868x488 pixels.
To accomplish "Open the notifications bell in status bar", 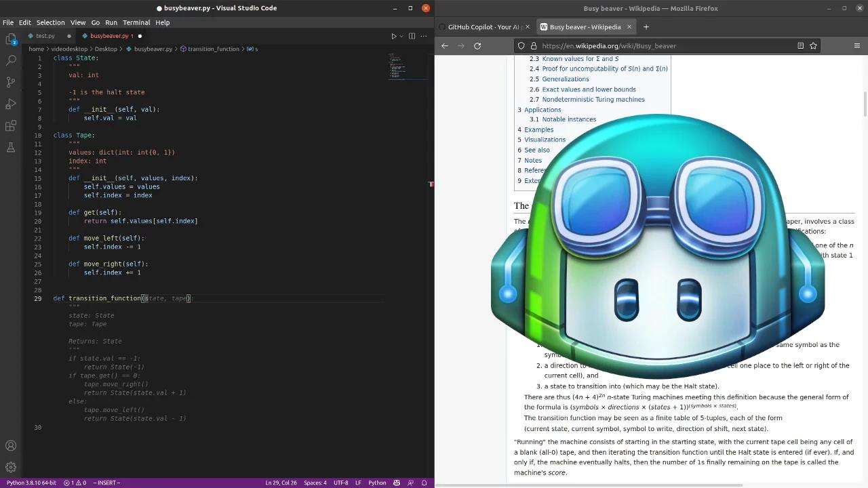I will coord(425,483).
